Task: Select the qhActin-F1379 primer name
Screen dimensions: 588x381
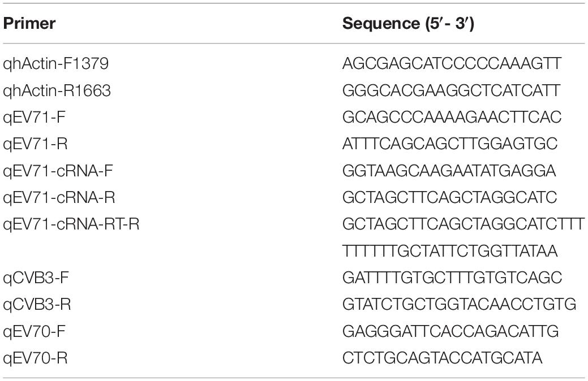Action: [x=56, y=64]
